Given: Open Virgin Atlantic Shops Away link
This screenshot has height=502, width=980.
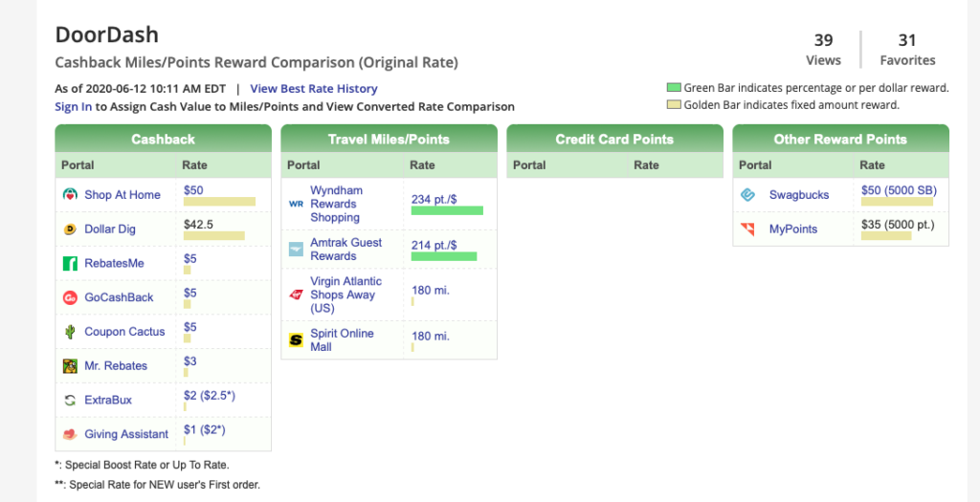Looking at the screenshot, I should point(345,295).
